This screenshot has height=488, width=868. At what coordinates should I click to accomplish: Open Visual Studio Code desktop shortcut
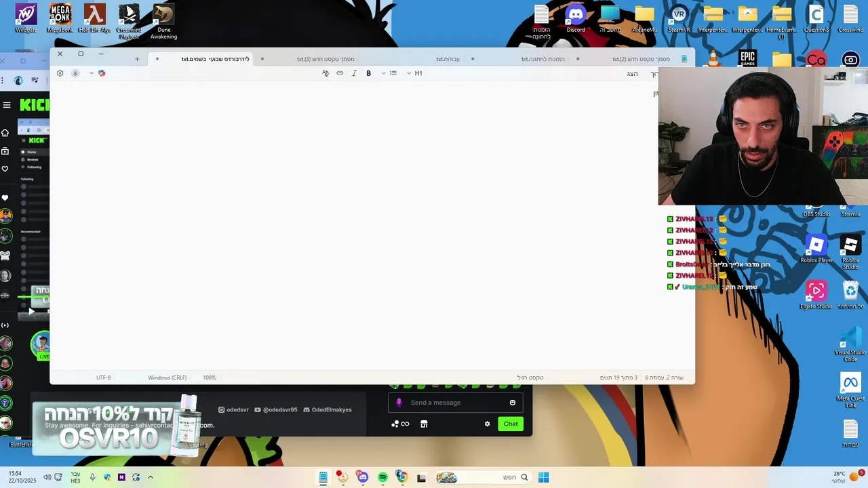(x=850, y=344)
